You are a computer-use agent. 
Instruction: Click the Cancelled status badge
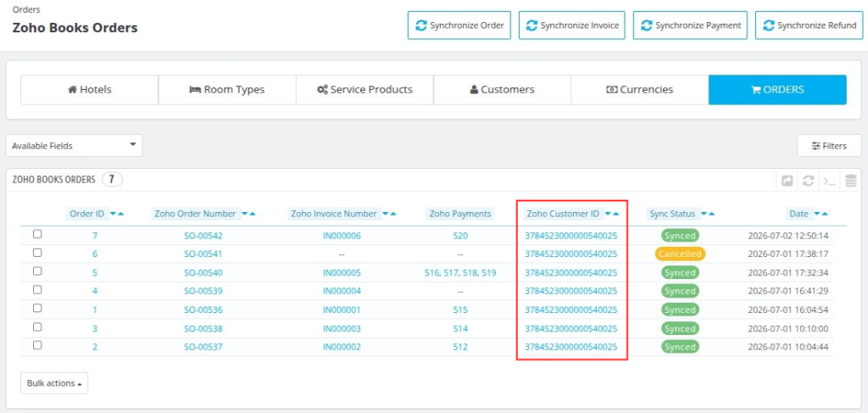tap(680, 254)
